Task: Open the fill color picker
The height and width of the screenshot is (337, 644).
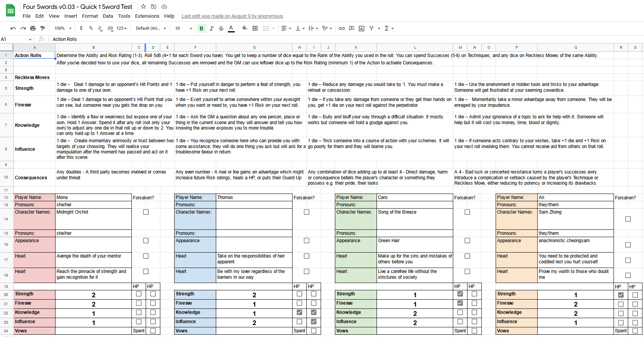Action: point(245,28)
